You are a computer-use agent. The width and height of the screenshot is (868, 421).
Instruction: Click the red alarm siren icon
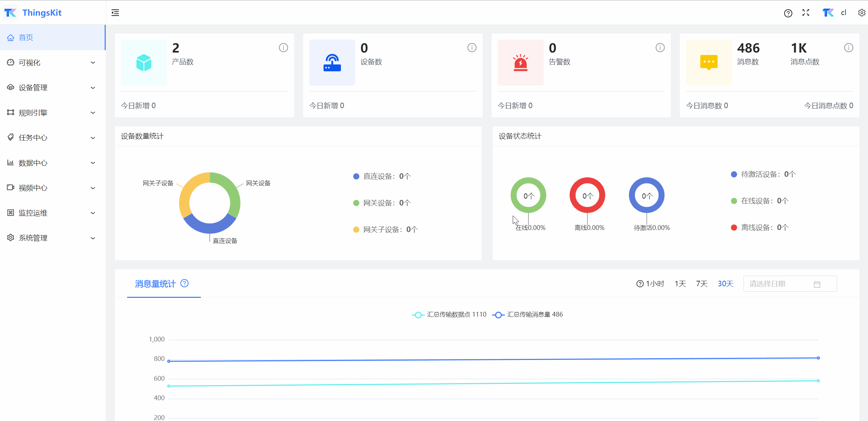[x=521, y=62]
